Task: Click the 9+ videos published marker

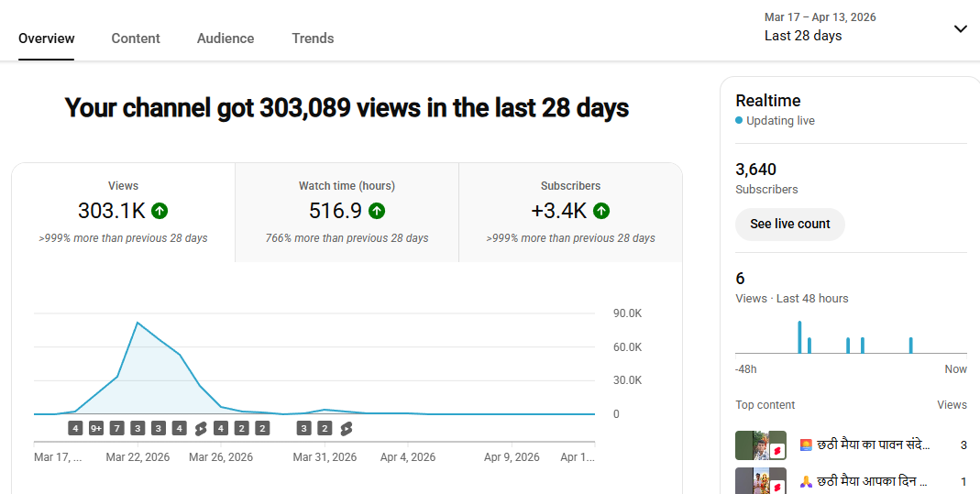Action: (96, 428)
